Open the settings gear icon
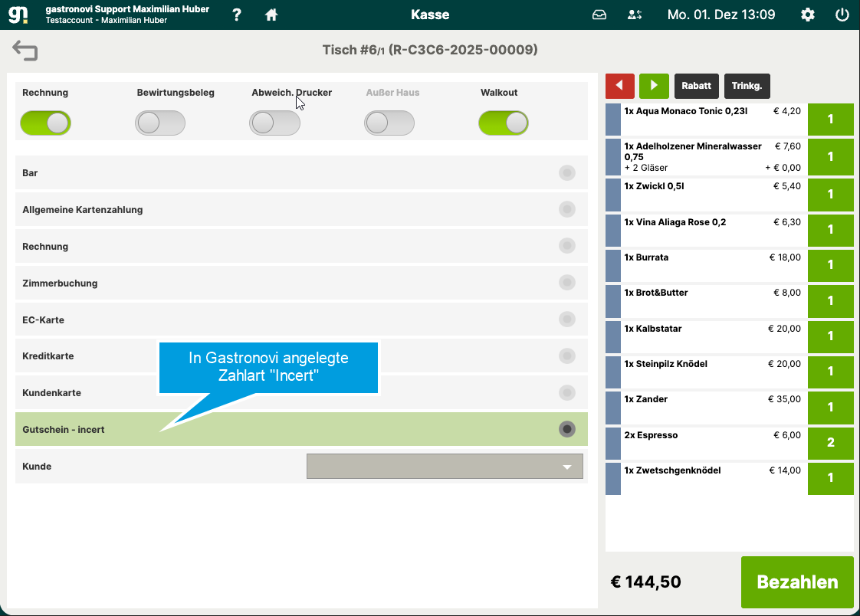This screenshot has height=616, width=860. [807, 15]
